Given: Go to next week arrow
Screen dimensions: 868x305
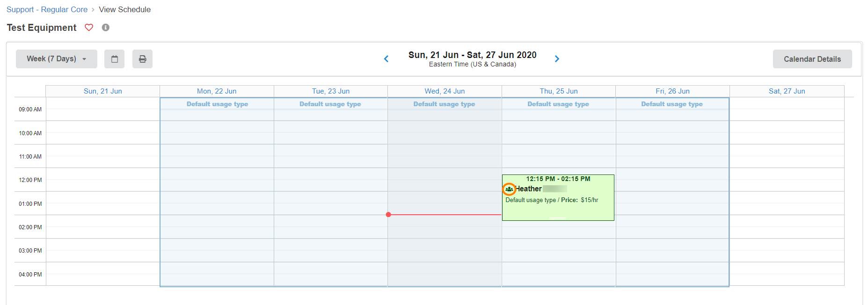Looking at the screenshot, I should [557, 59].
